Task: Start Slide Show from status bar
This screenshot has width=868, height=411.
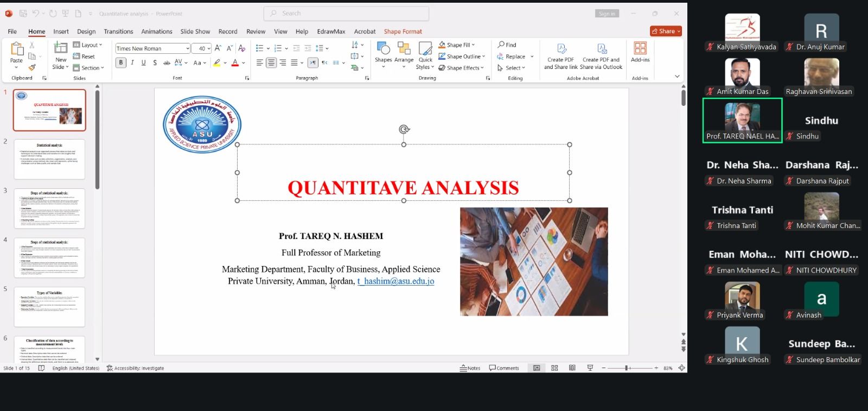Action: [x=590, y=368]
